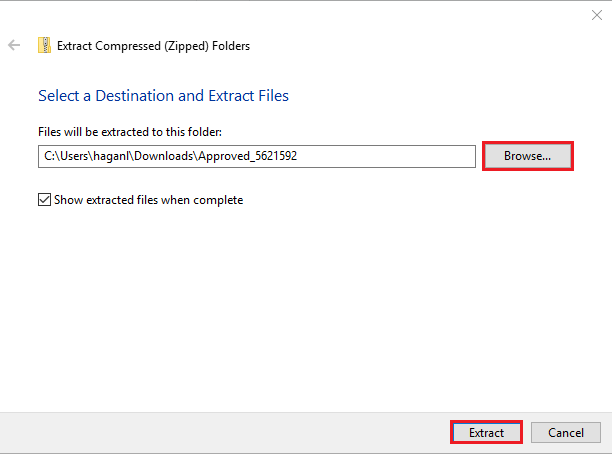Go back using the left arrow icon
The height and width of the screenshot is (454, 612).
[x=14, y=45]
